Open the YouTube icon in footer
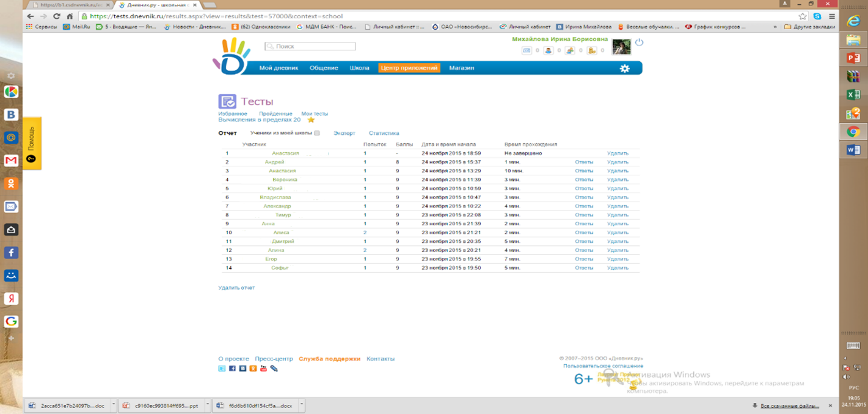This screenshot has height=414, width=868. tap(263, 368)
